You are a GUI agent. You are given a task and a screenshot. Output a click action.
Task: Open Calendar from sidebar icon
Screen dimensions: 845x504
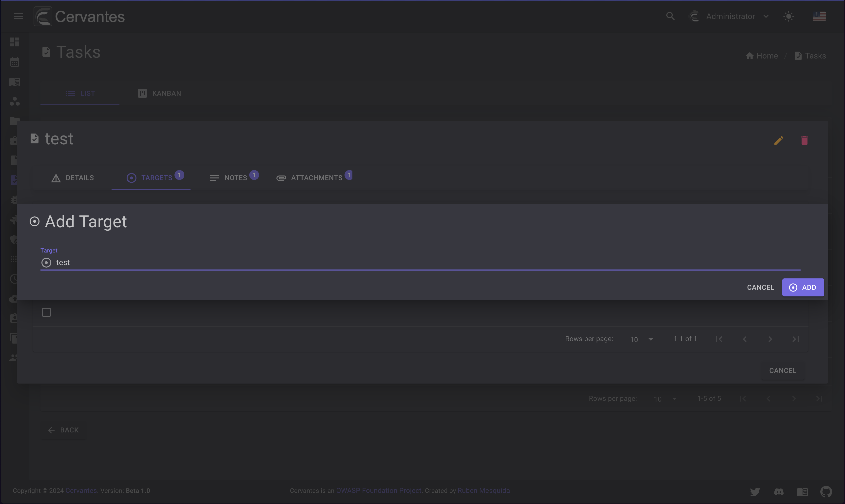click(15, 62)
